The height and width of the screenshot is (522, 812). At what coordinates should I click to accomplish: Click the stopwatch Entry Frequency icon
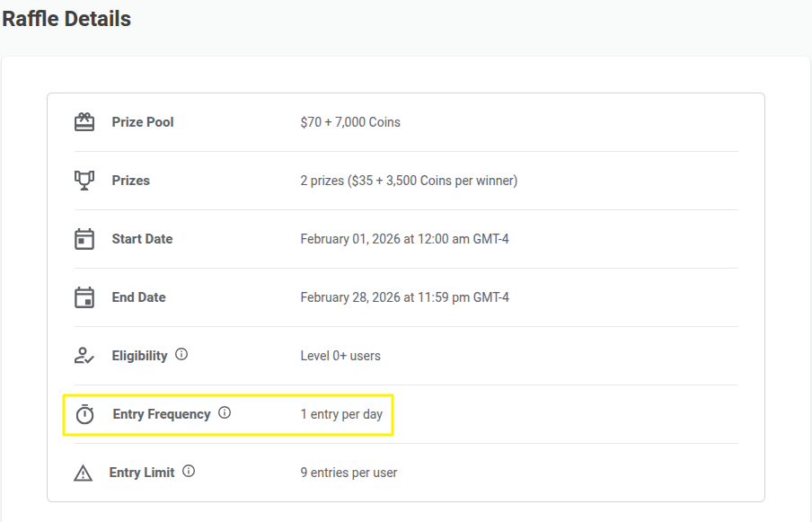(x=84, y=414)
